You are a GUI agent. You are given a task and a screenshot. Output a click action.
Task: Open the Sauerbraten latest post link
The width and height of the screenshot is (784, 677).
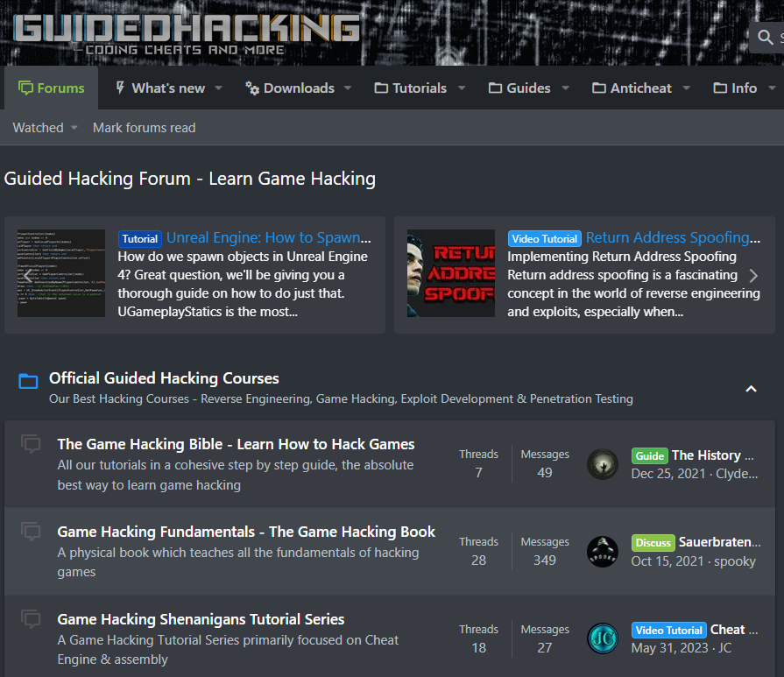tap(719, 542)
